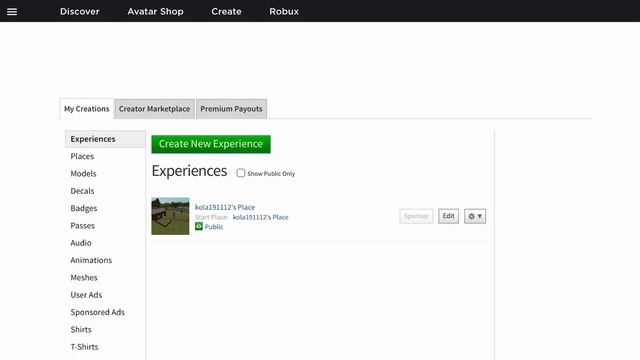Select Places in the sidebar
Viewport: 640px width, 360px height.
pyautogui.click(x=82, y=156)
